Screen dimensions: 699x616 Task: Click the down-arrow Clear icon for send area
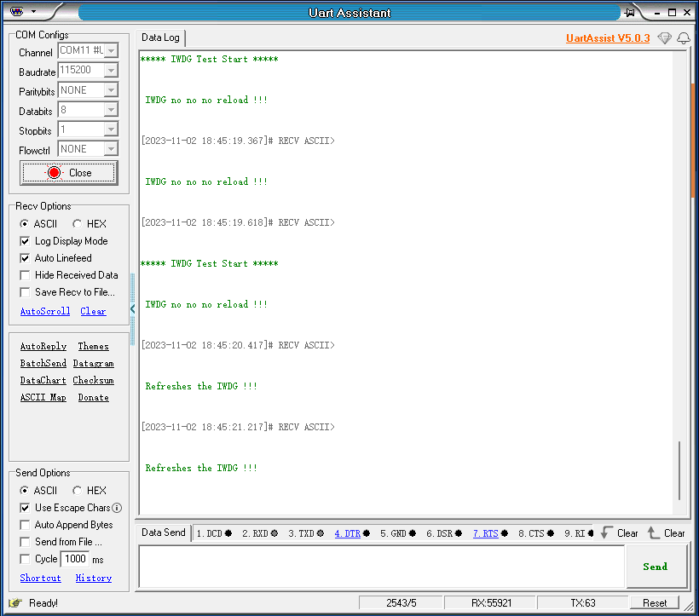click(x=607, y=533)
